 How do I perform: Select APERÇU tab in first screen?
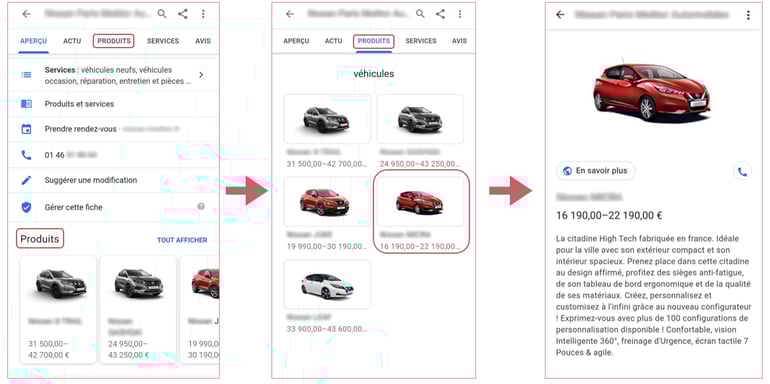[x=34, y=41]
